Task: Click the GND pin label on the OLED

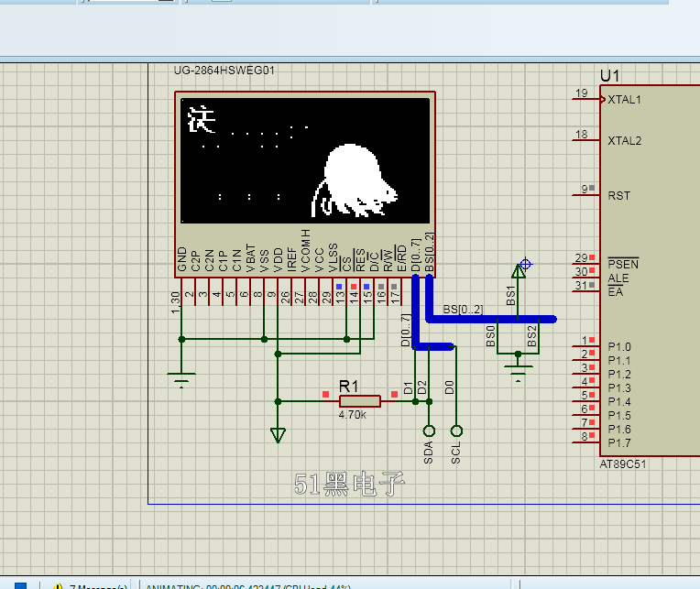Action: 181,259
